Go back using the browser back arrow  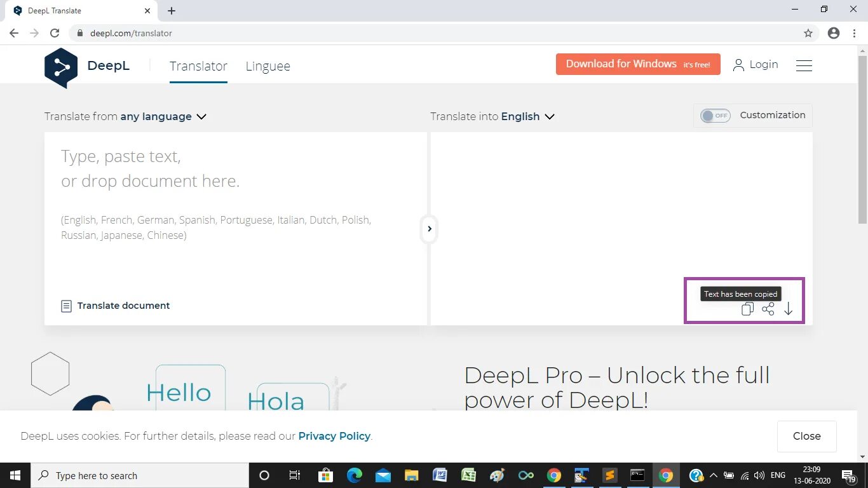14,33
